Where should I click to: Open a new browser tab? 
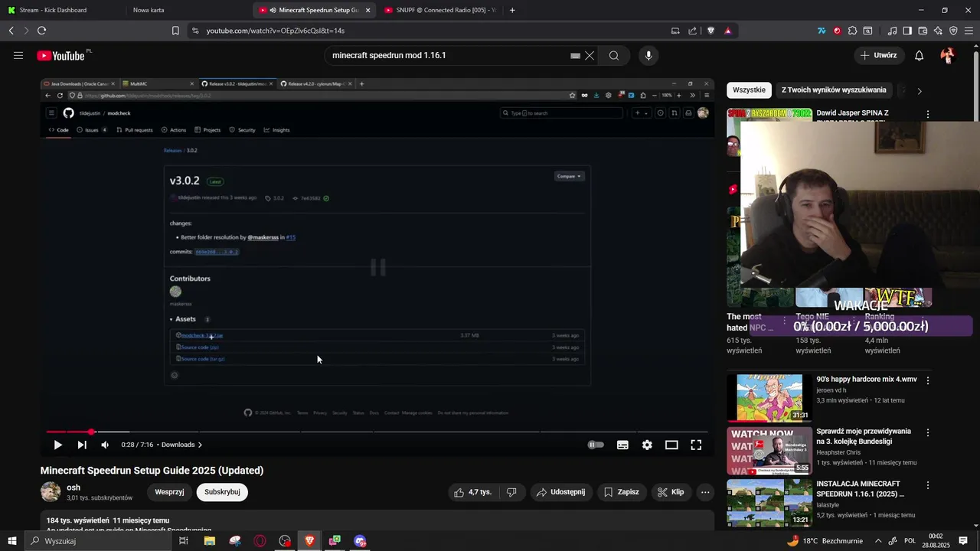coord(512,10)
